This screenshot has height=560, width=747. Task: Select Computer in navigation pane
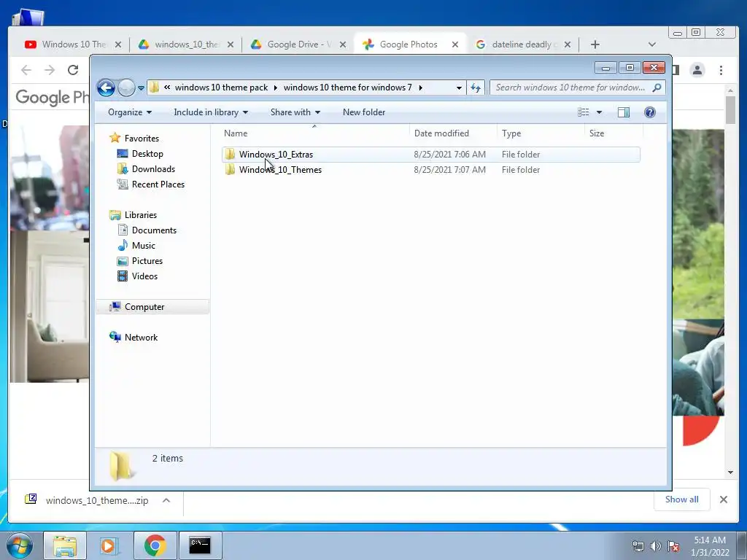(x=152, y=307)
